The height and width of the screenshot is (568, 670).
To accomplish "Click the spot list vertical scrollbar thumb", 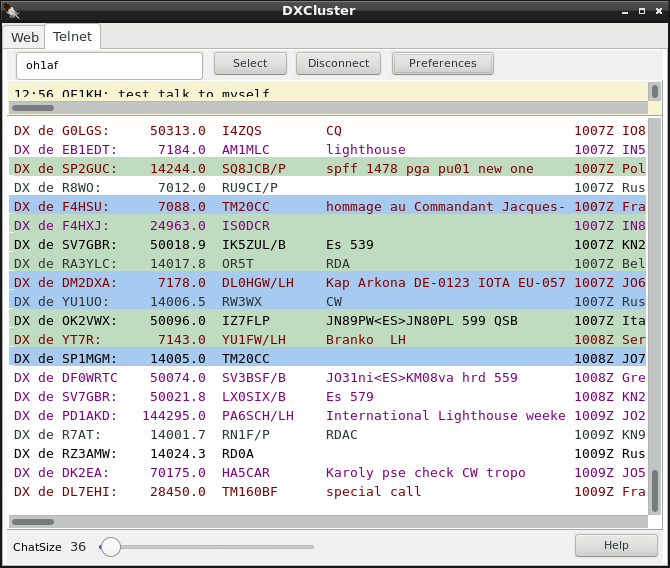I will (655, 491).
